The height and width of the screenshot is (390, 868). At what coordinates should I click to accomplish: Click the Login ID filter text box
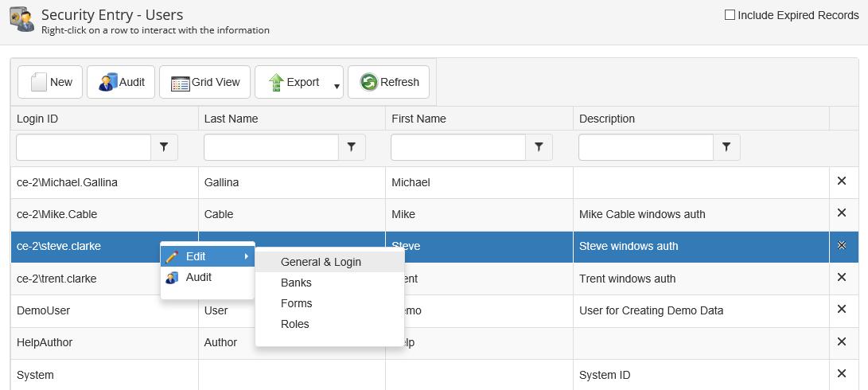(84, 147)
